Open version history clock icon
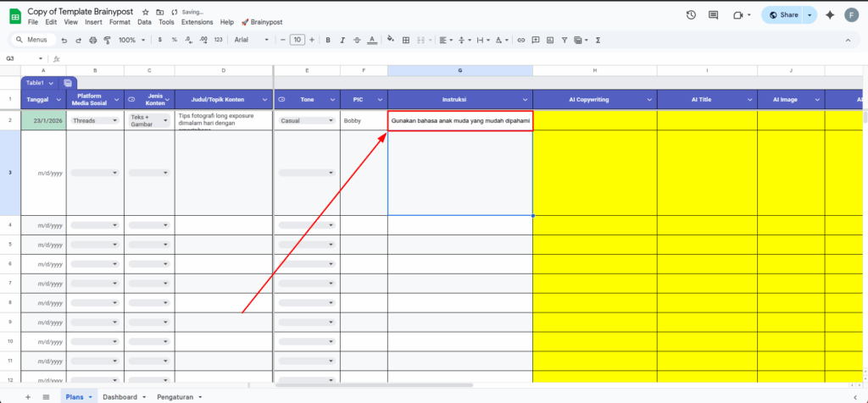868x403 pixels. pyautogui.click(x=691, y=15)
